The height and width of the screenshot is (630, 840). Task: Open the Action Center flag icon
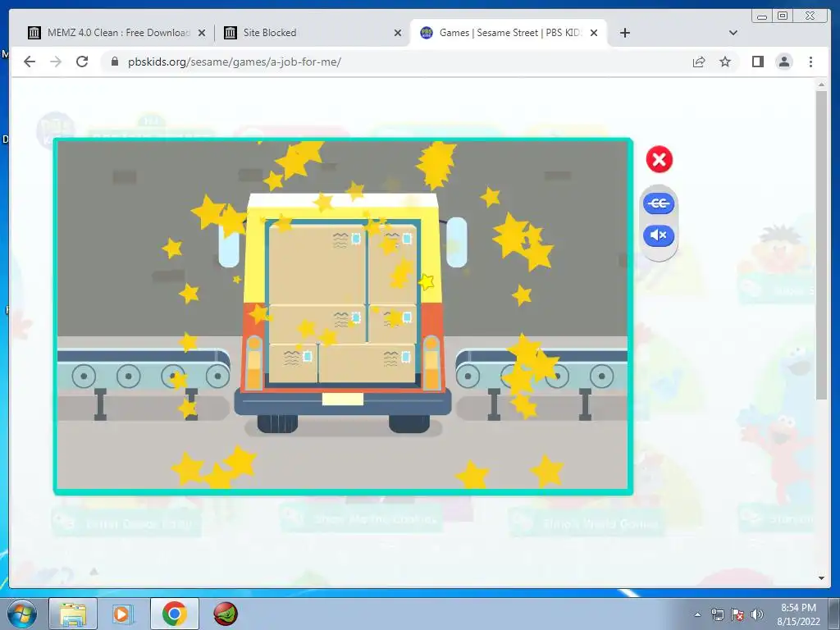(737, 614)
